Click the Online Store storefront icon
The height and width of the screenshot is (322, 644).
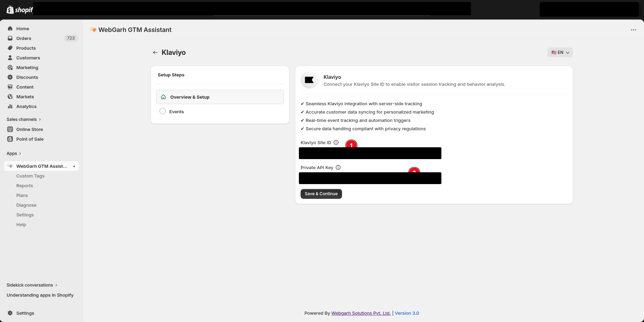pos(10,129)
